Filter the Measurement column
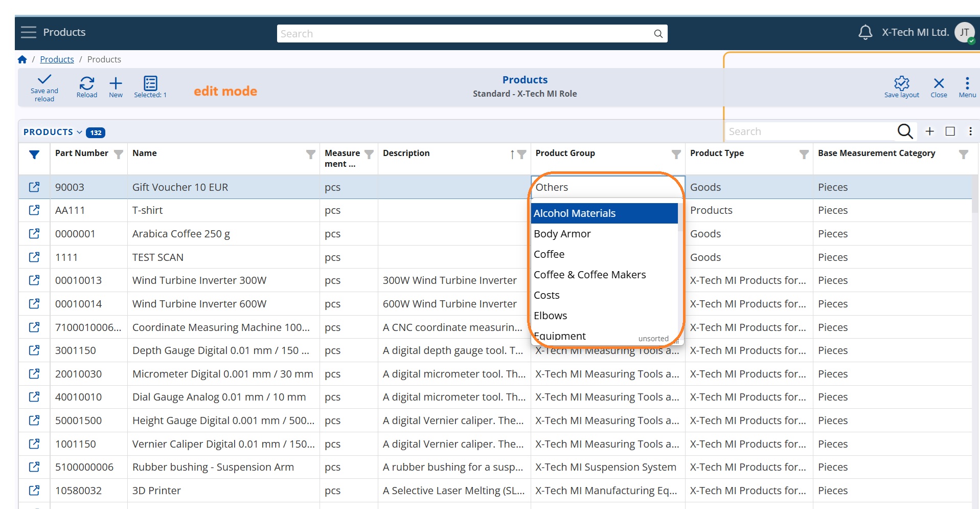Viewport: 980px width, 509px height. pos(369,154)
